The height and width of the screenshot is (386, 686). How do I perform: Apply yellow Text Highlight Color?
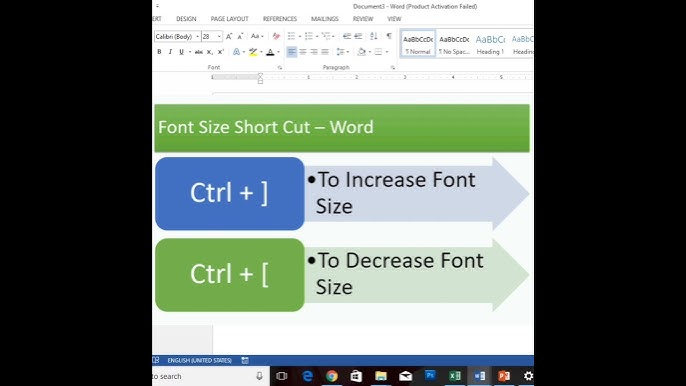pos(253,52)
